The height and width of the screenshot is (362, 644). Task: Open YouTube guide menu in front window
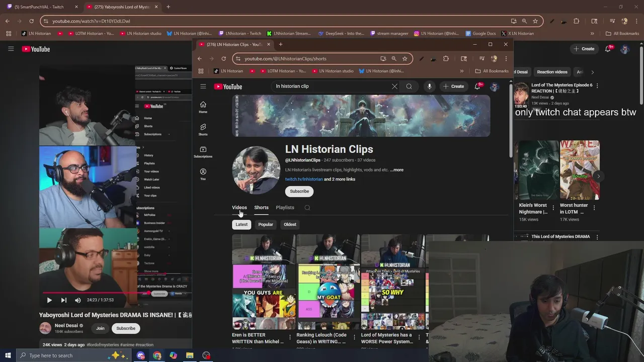click(x=203, y=86)
